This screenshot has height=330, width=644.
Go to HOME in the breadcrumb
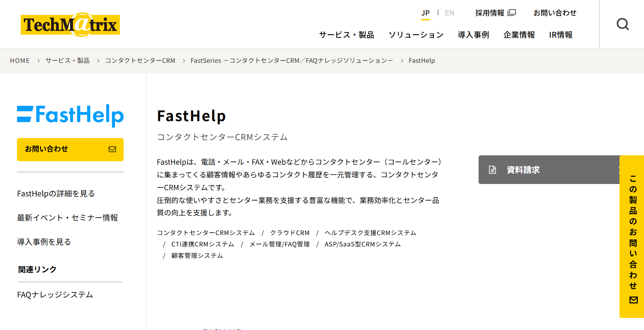[x=20, y=61]
